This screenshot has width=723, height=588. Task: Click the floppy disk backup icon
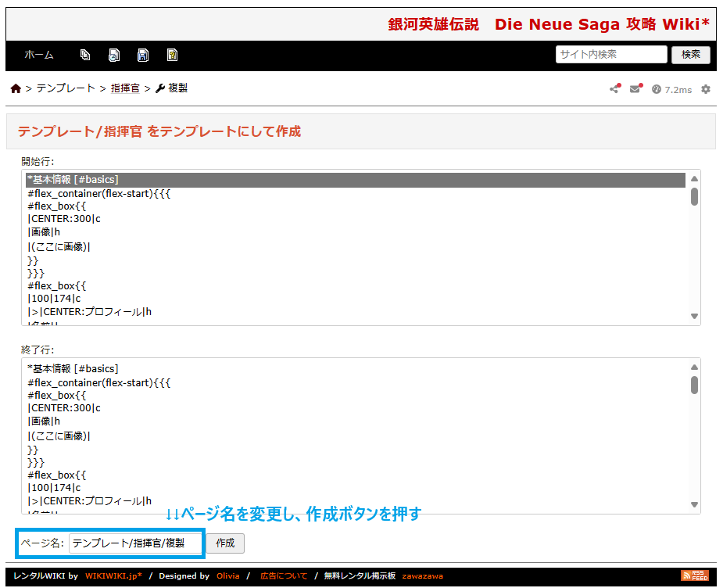pos(143,55)
